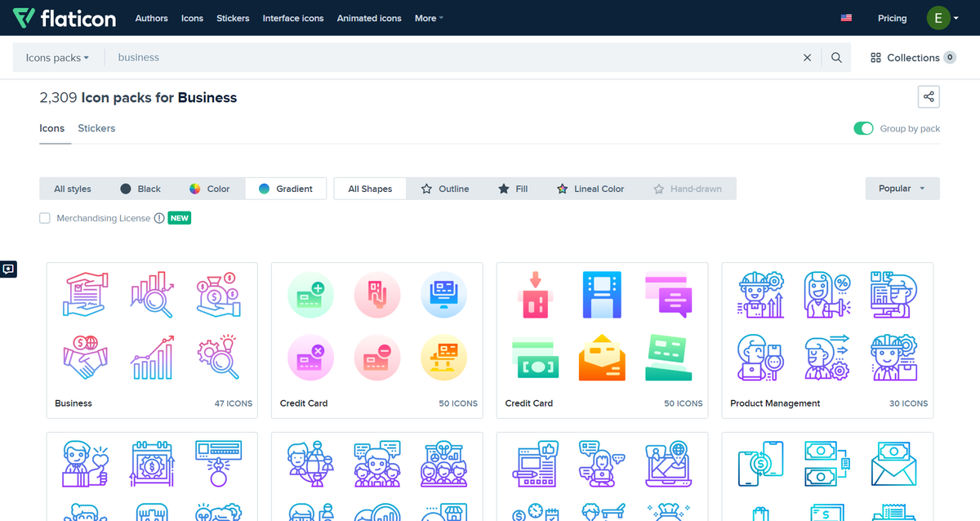Enable the Merchandising License checkbox

coord(45,218)
